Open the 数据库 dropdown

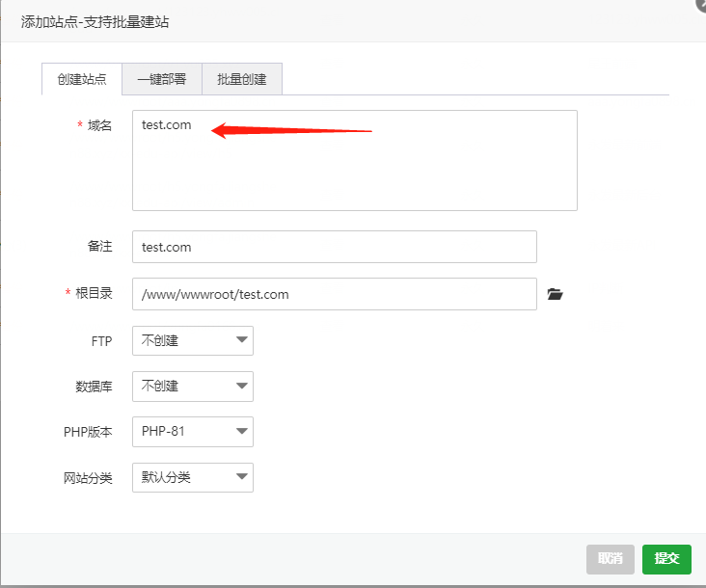pyautogui.click(x=193, y=386)
